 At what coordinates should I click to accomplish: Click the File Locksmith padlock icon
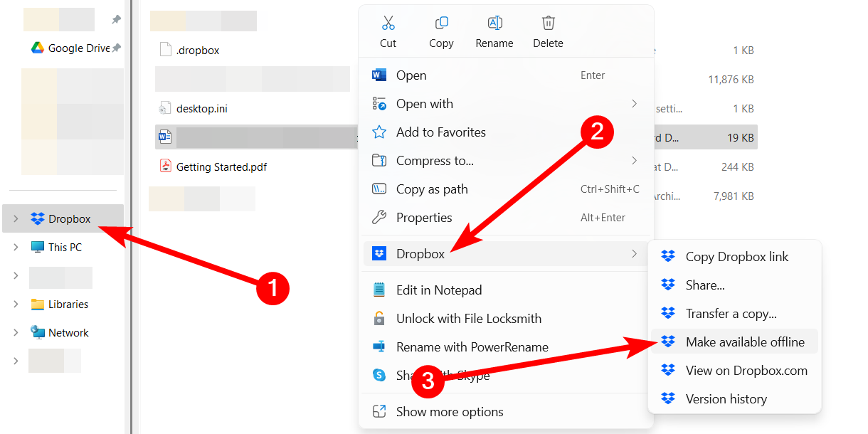click(x=379, y=319)
